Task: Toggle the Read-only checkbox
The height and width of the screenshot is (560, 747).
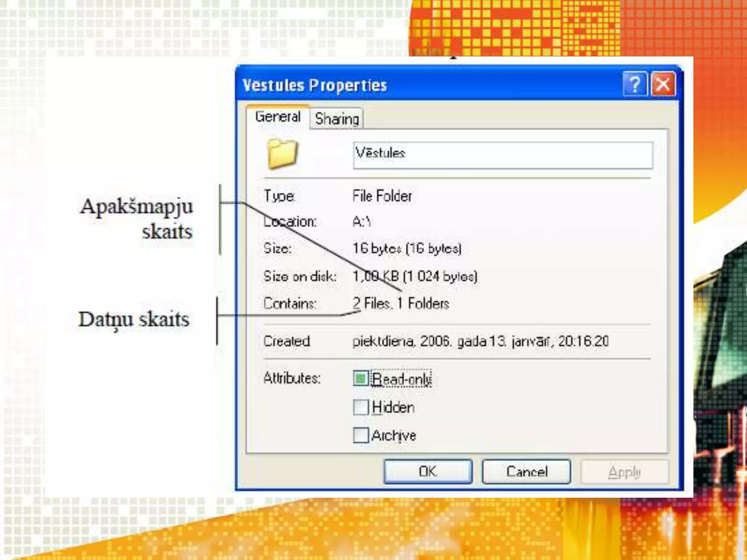Action: coord(361,378)
